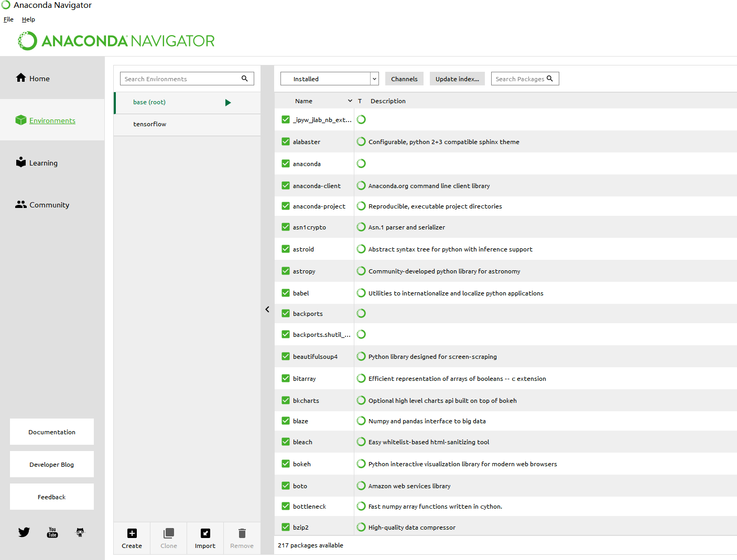Click the Community people icon
The height and width of the screenshot is (560, 737).
[x=21, y=204]
